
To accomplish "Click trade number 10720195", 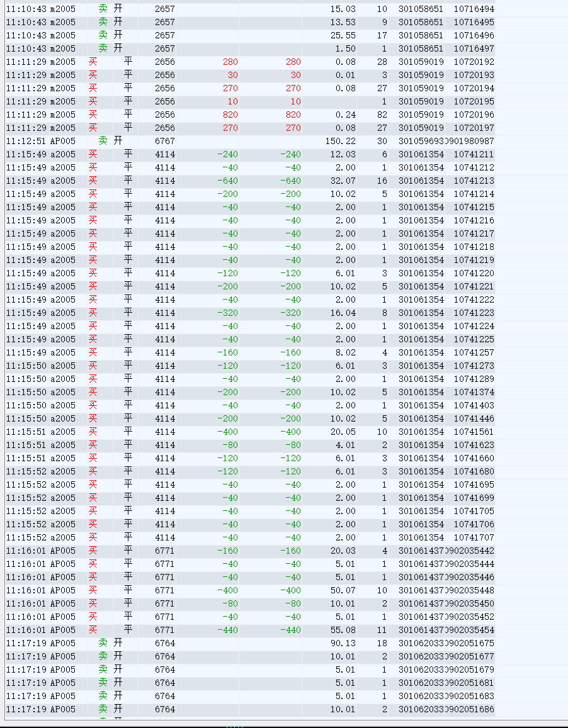I will pos(474,101).
